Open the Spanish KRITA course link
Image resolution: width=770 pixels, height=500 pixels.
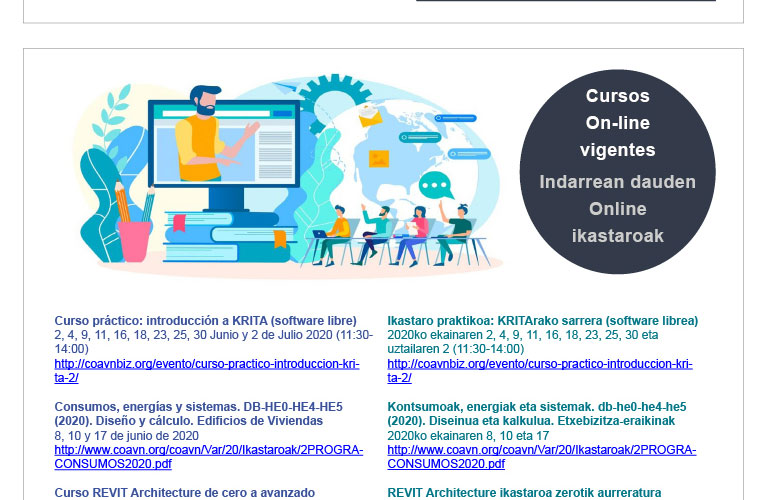pos(207,371)
